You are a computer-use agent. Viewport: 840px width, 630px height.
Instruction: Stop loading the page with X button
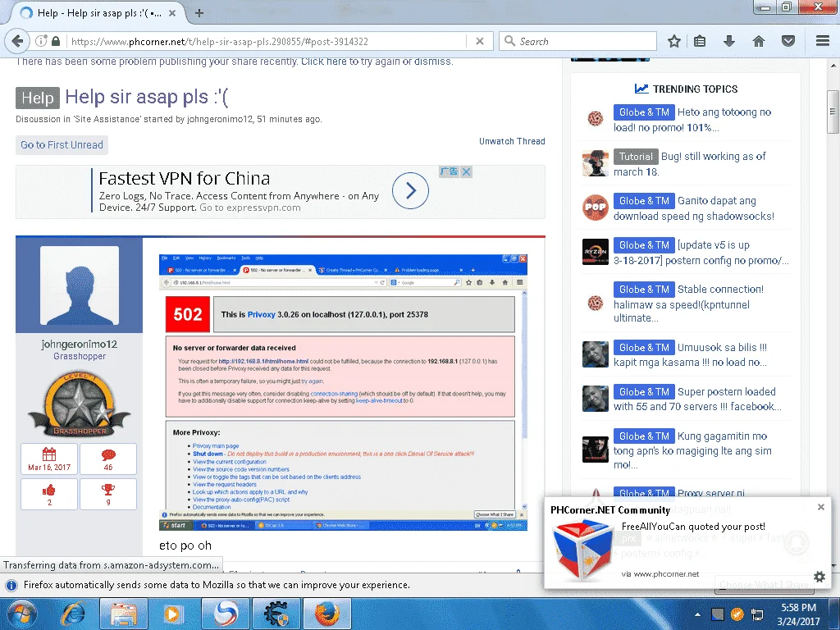pos(480,41)
